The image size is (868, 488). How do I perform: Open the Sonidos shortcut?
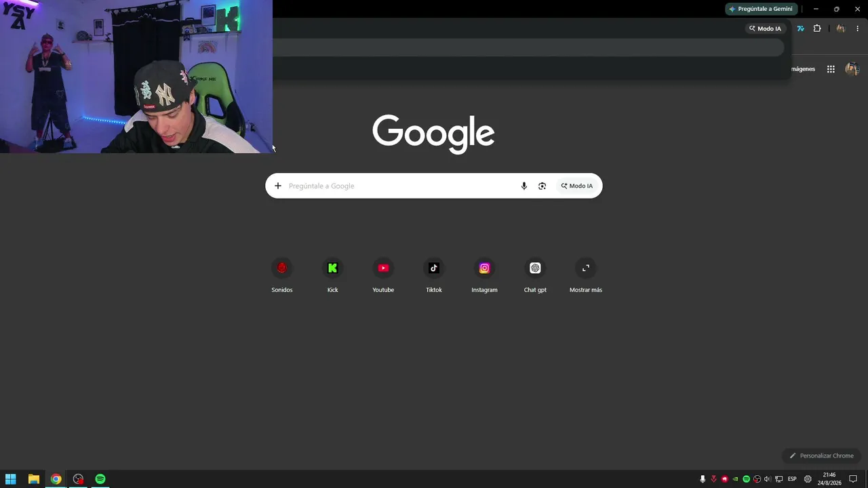(282, 274)
